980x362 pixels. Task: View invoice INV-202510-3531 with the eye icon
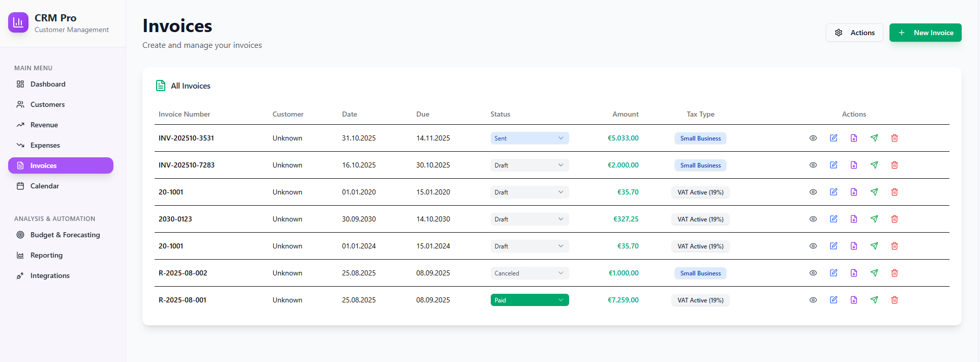(813, 138)
